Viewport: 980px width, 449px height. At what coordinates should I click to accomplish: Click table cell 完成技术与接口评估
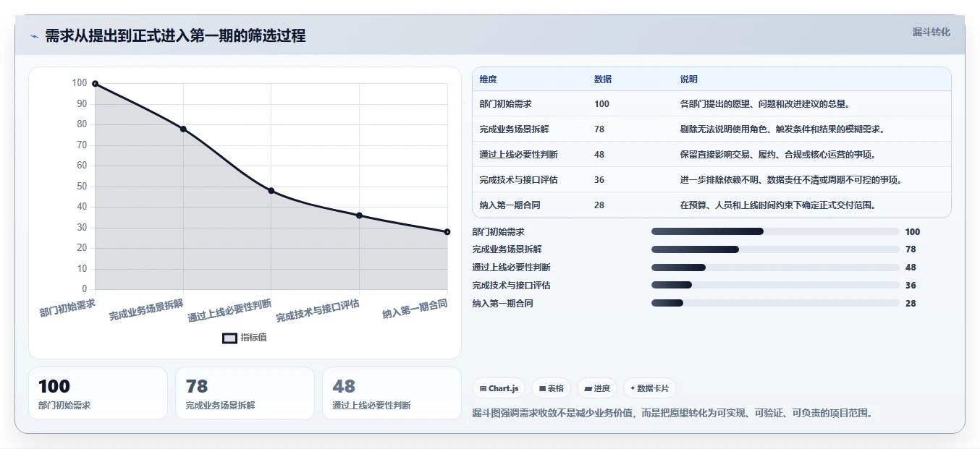pos(518,180)
